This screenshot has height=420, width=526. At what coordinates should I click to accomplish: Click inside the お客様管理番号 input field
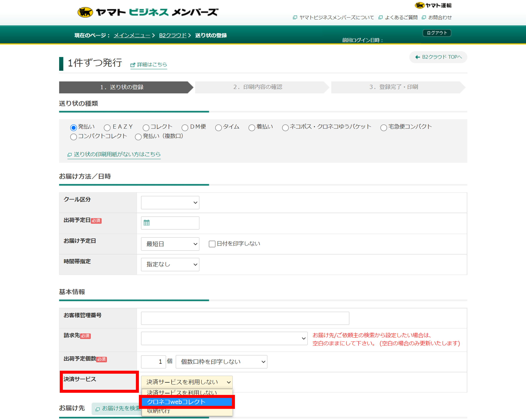pos(245,318)
